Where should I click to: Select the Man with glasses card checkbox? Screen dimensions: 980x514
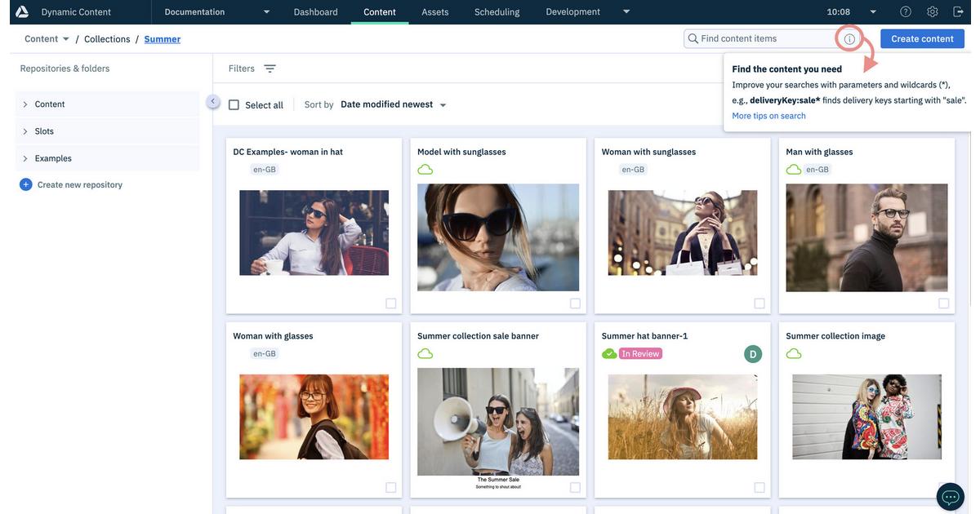click(x=944, y=304)
